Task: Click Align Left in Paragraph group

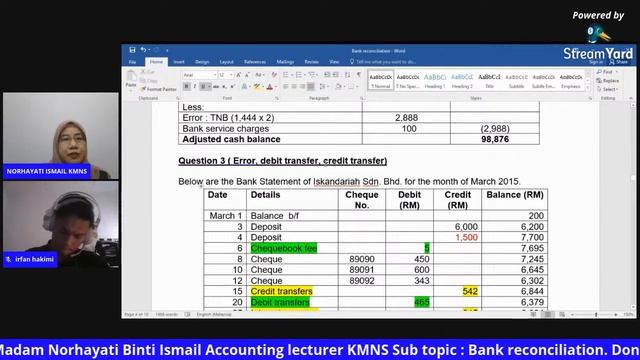Action: 285,87
